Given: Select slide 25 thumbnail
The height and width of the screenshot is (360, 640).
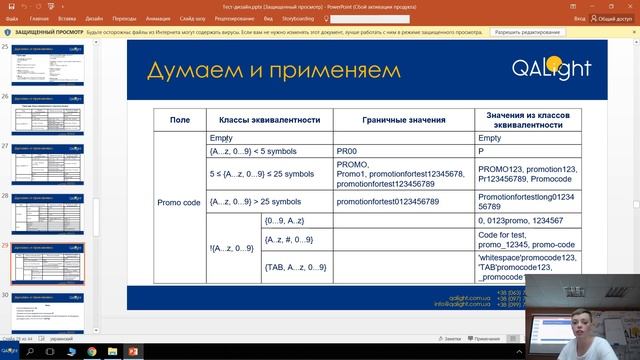Looking at the screenshot, I should pyautogui.click(x=48, y=65).
